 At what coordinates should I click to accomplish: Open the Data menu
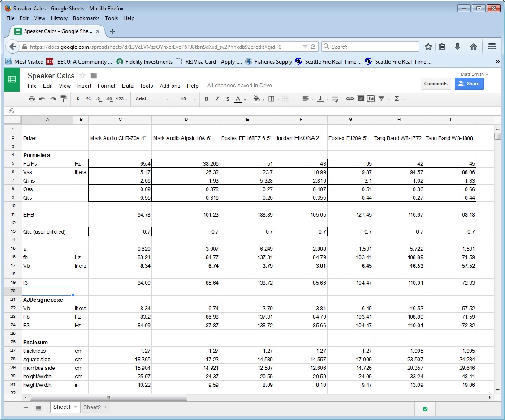tap(128, 86)
